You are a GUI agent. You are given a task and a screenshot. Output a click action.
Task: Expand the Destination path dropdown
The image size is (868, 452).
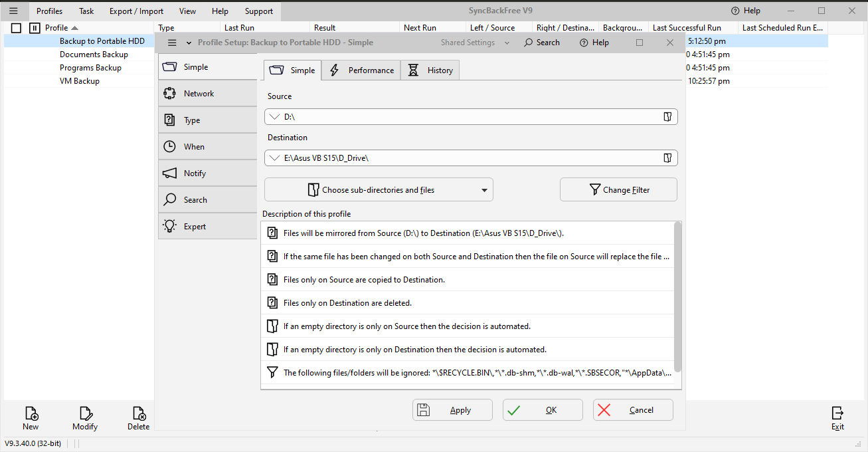(x=275, y=158)
